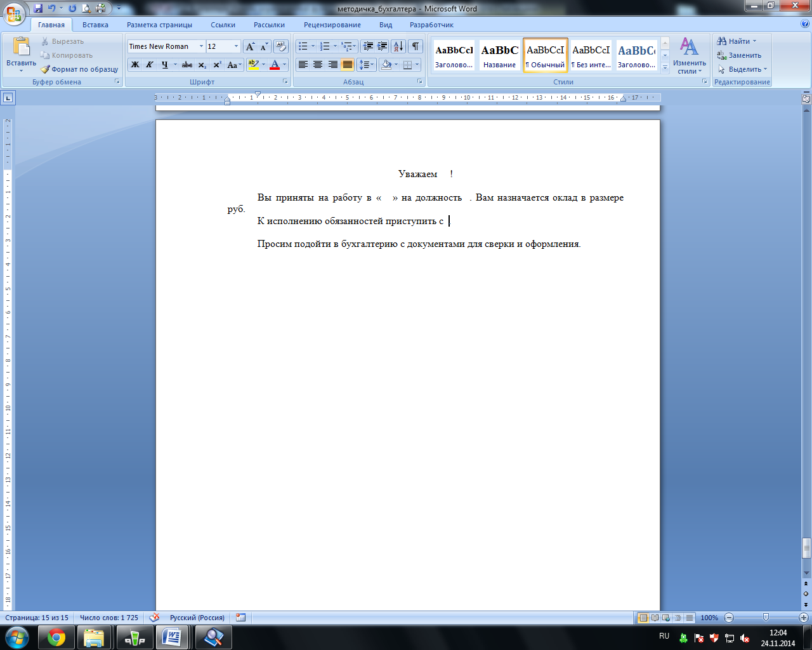
Task: Select Название style
Action: [499, 56]
